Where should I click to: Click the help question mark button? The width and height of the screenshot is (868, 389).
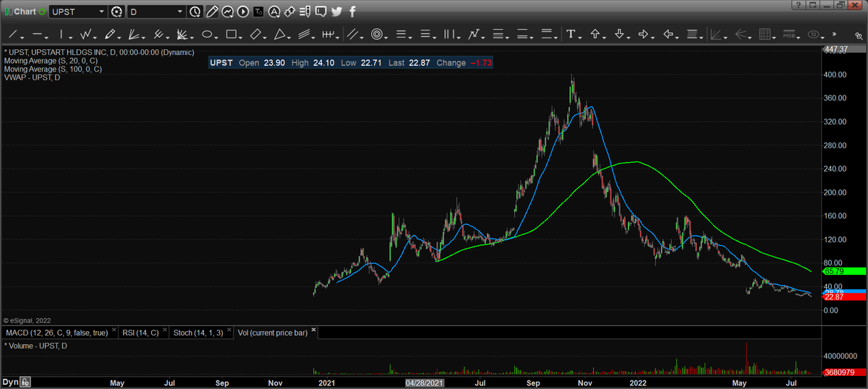(798, 5)
